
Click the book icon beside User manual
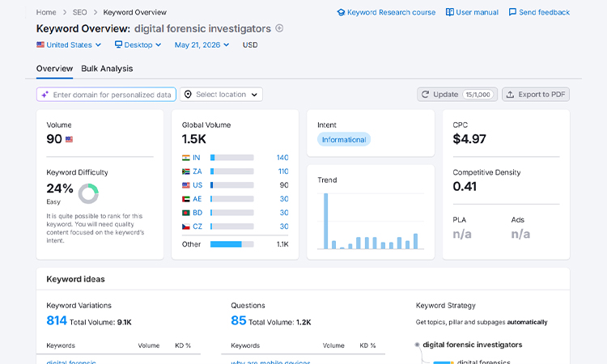click(x=449, y=12)
